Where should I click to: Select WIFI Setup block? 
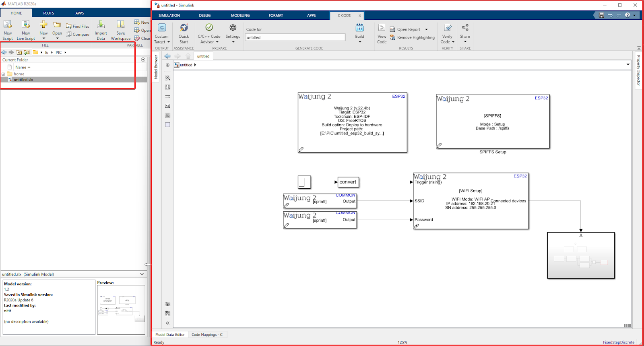(x=471, y=201)
